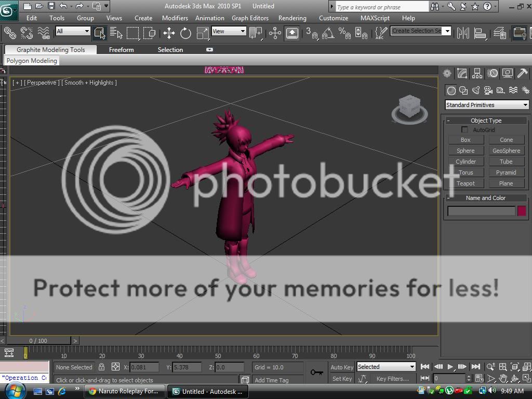Select the Select and Link chain tool

click(10, 33)
